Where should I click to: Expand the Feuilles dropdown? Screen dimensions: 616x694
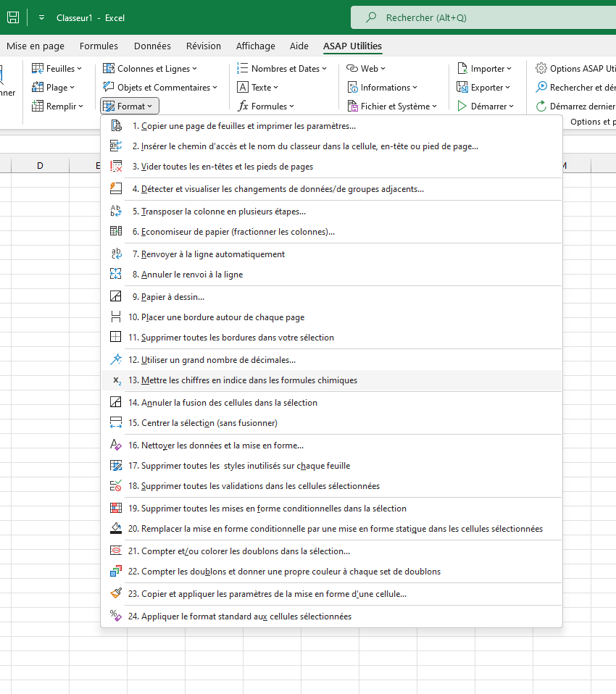pyautogui.click(x=57, y=69)
